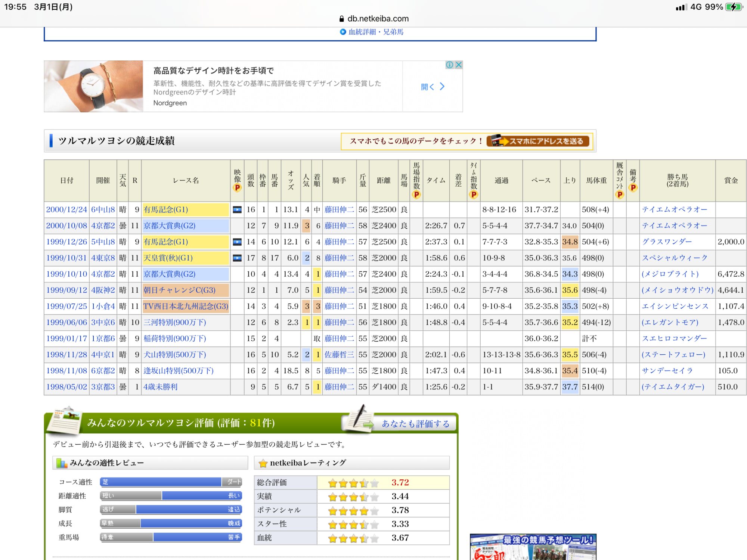The image size is (747, 560).
Task: Click あなたも評価する button
Action: (415, 424)
